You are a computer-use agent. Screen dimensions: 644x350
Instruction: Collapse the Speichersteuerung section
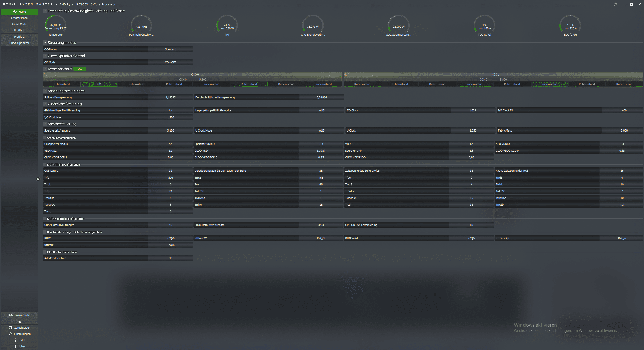(45, 124)
